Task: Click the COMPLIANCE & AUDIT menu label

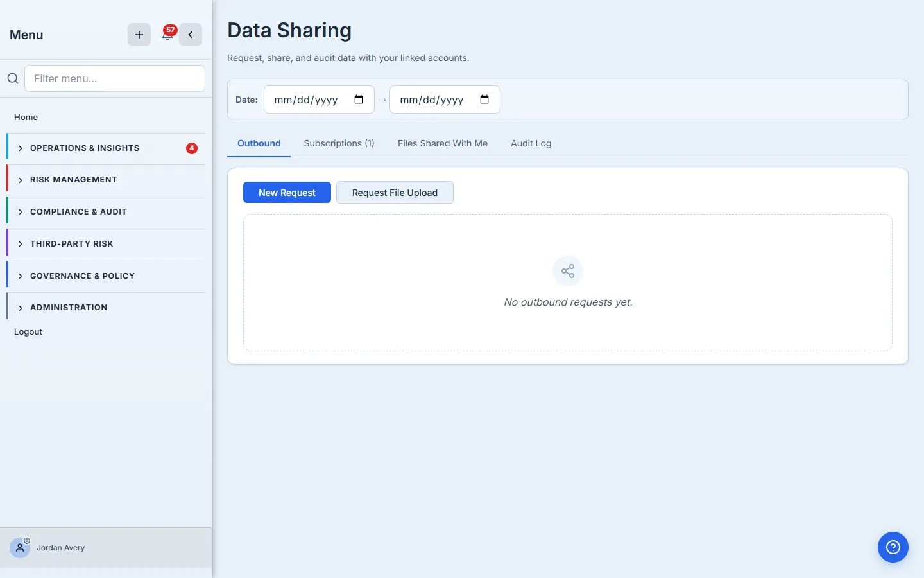Action: click(x=78, y=212)
